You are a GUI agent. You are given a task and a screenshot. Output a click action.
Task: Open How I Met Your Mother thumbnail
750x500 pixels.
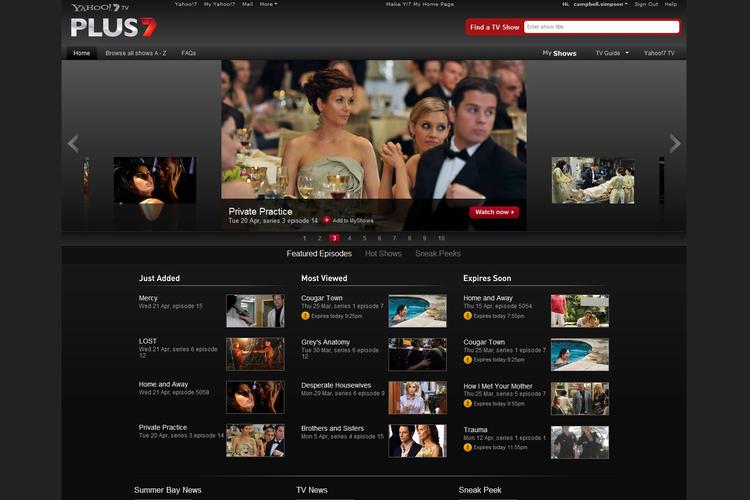point(580,399)
